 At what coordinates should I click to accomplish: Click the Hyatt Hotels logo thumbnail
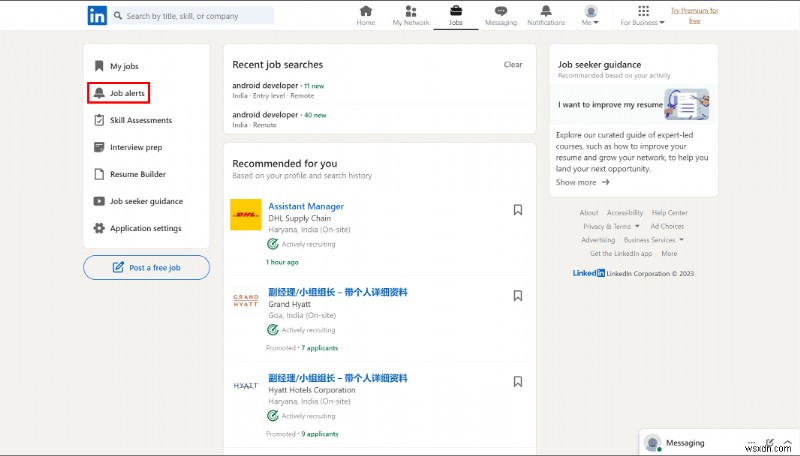(x=246, y=386)
